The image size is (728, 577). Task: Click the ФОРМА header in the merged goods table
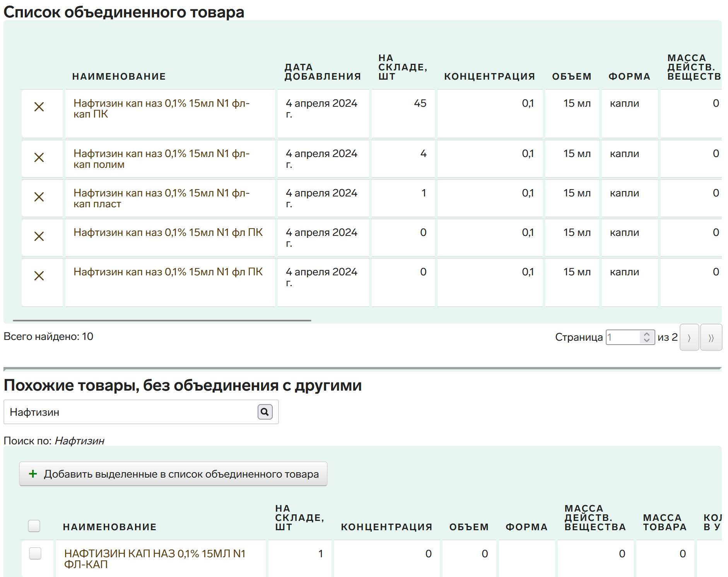tap(629, 77)
